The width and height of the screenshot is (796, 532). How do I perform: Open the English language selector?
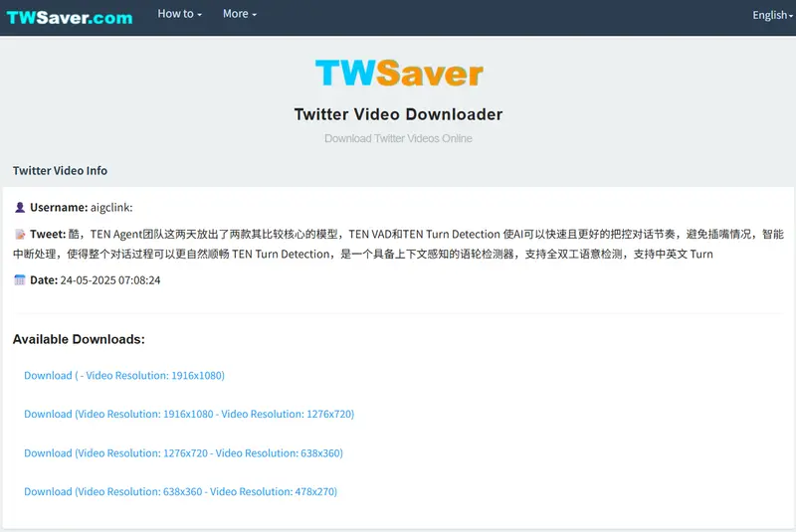click(772, 15)
